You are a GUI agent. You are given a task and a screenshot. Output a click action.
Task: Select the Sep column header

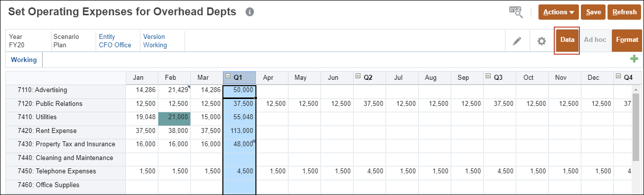pos(467,78)
